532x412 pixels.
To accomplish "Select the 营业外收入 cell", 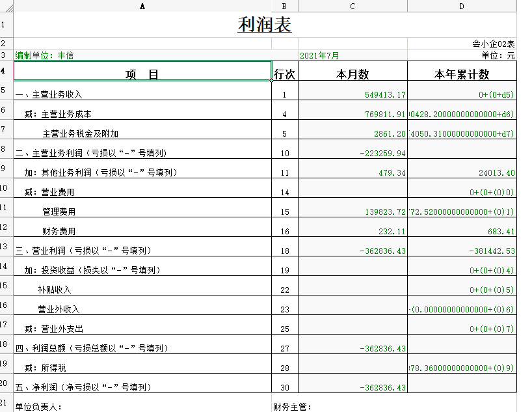I will point(142,305).
